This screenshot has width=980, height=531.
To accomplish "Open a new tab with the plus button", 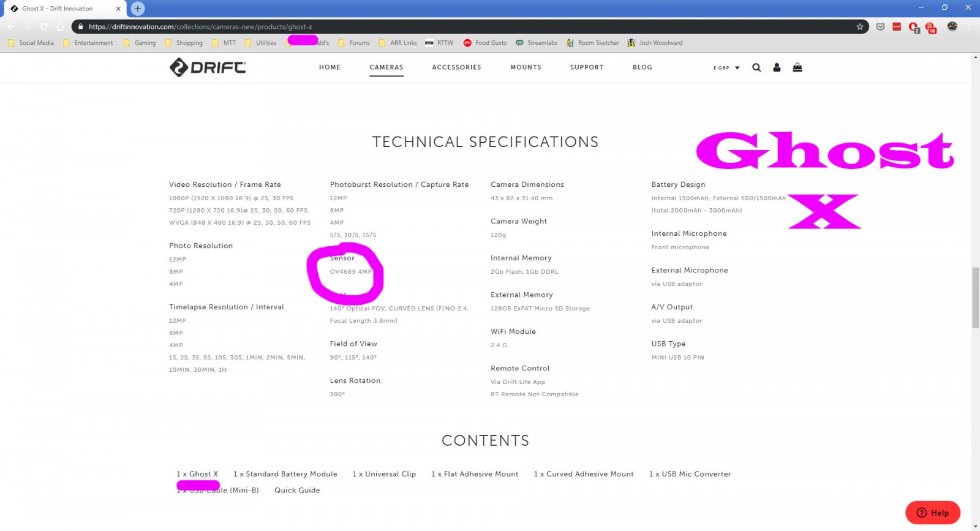I will [x=138, y=9].
